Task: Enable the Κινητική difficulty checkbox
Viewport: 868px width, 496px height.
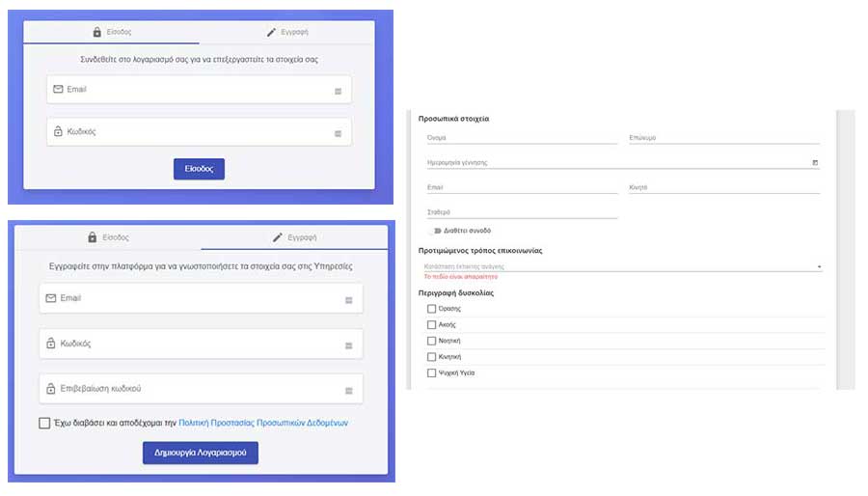Action: pos(431,357)
